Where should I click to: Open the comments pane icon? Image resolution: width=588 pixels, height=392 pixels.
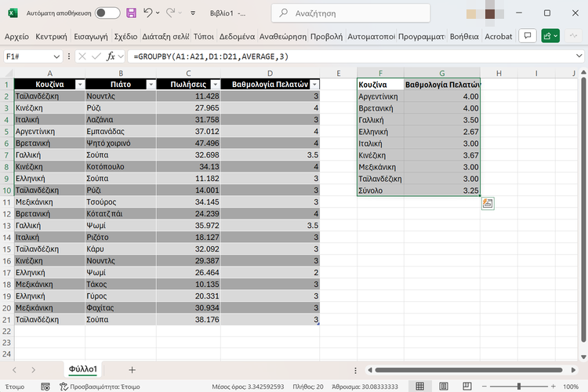pyautogui.click(x=528, y=36)
